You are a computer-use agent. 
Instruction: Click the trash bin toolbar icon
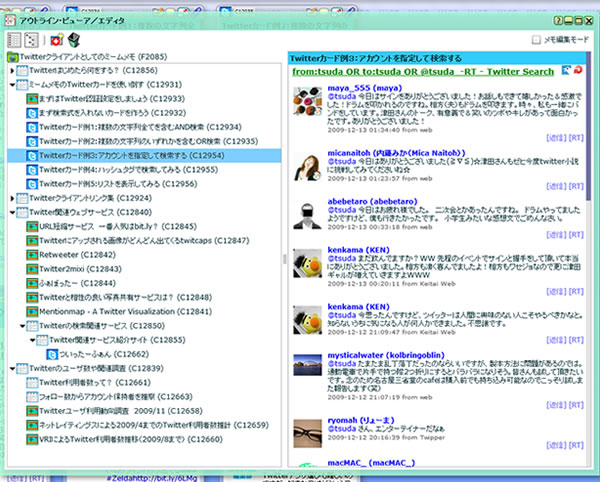(x=72, y=41)
